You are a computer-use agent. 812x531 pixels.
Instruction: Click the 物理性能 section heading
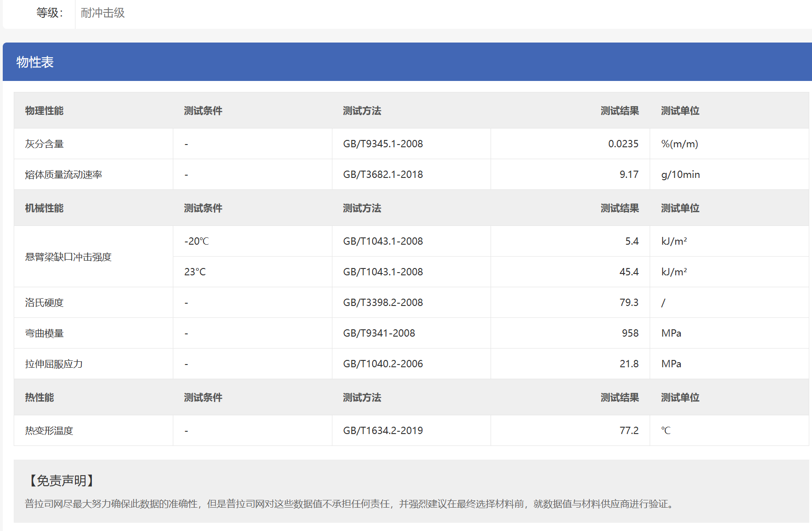point(44,111)
